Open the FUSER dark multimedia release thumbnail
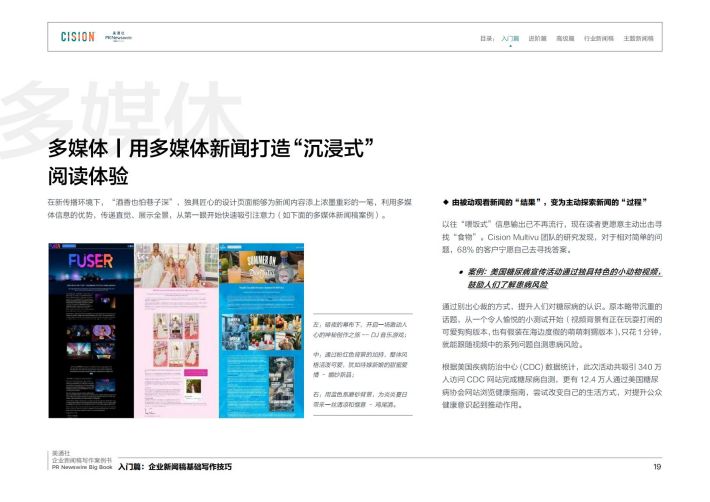710x502 pixels. pos(88,330)
